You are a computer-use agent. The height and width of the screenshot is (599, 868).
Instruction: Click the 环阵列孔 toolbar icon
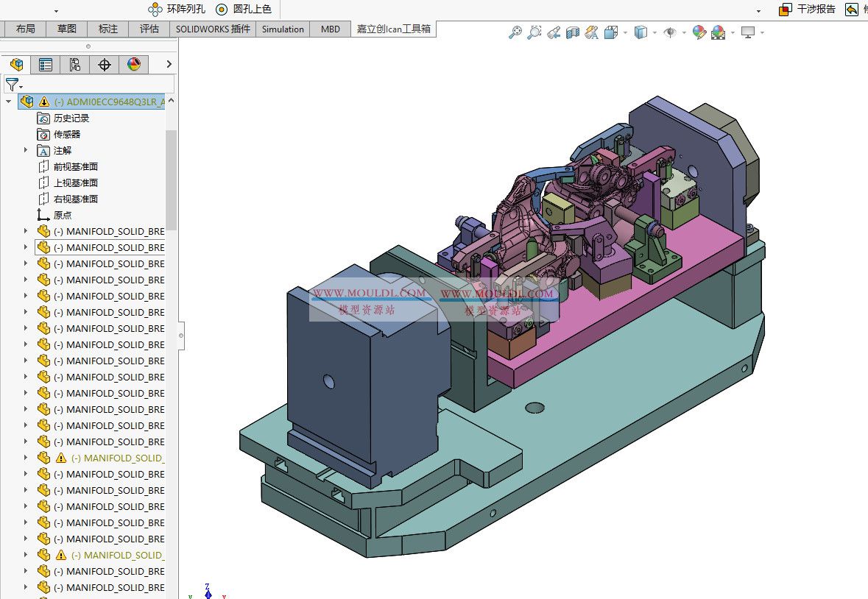pyautogui.click(x=154, y=9)
